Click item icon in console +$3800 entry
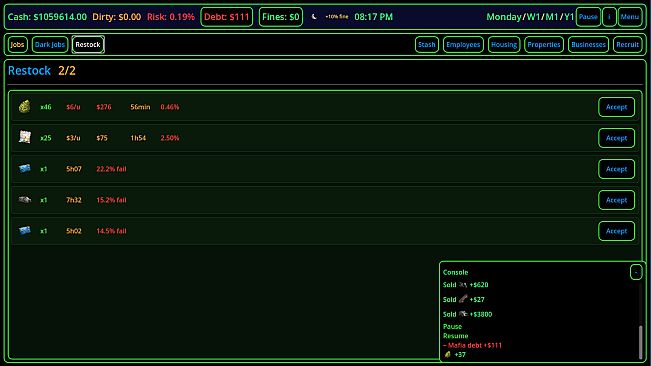Image resolution: width=651 pixels, height=366 pixels. click(x=463, y=314)
